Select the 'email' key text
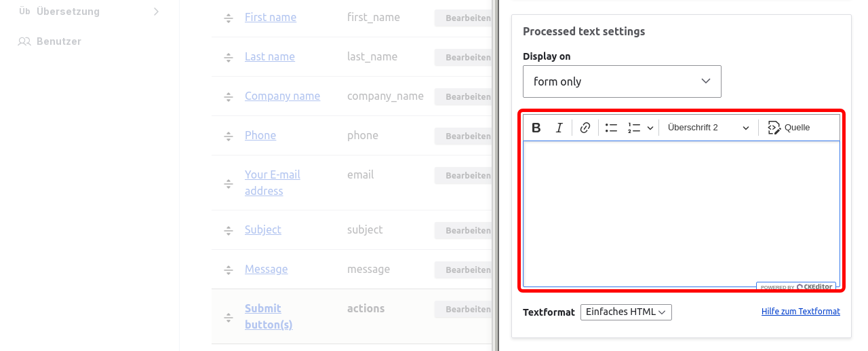 click(360, 174)
